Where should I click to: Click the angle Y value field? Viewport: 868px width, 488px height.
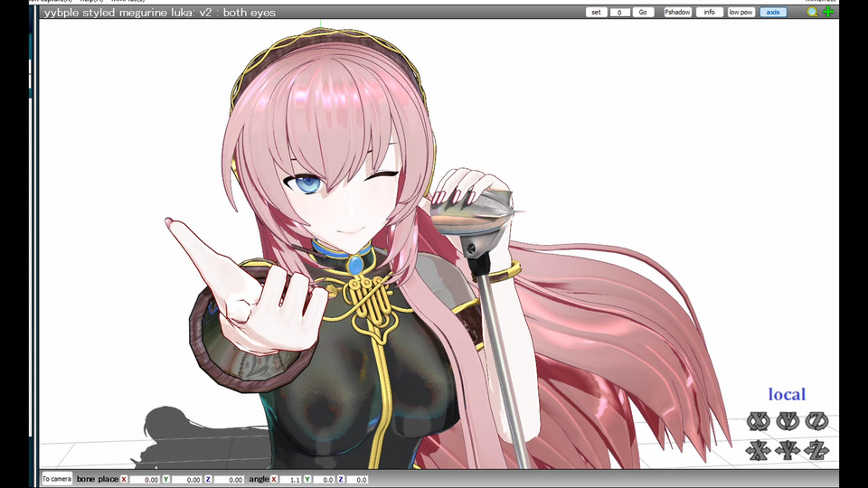[x=324, y=480]
